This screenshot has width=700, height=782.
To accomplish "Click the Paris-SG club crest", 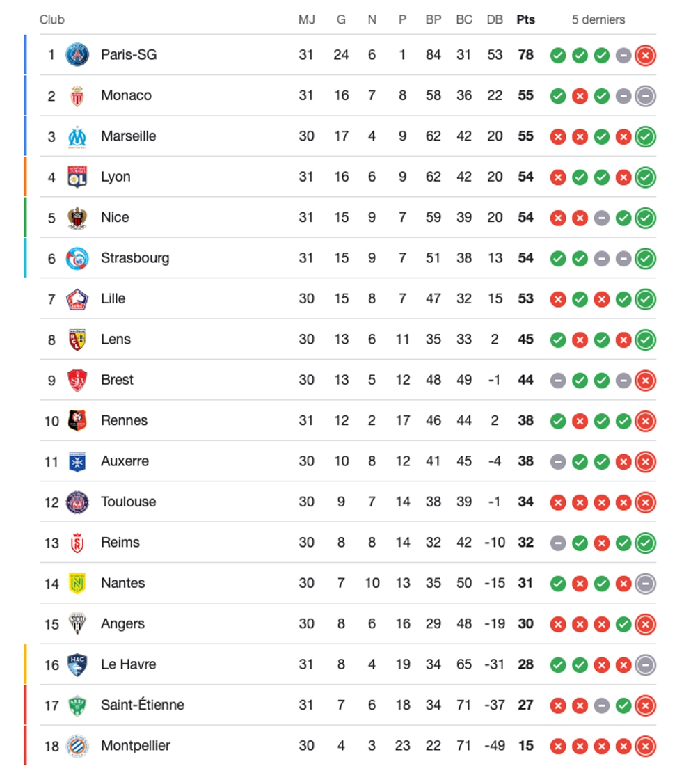I will (77, 55).
